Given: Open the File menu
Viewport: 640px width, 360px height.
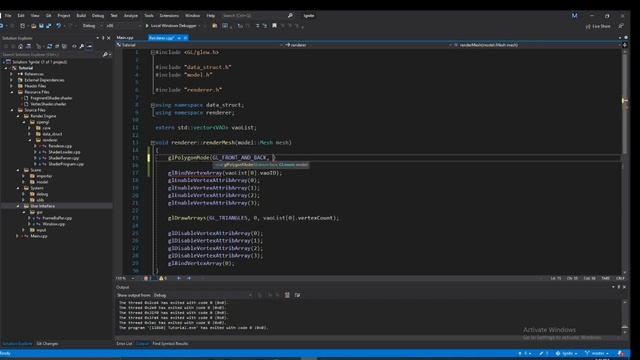Looking at the screenshot, I should (x=8, y=16).
